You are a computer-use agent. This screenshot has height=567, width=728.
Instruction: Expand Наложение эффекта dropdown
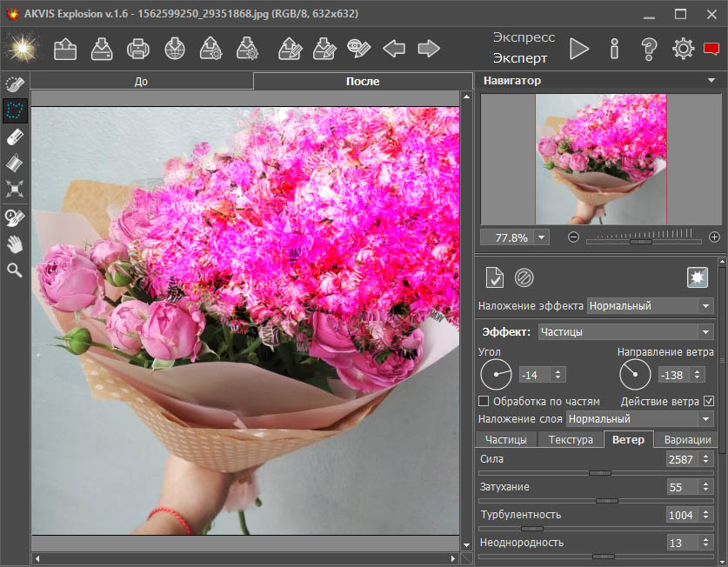705,305
